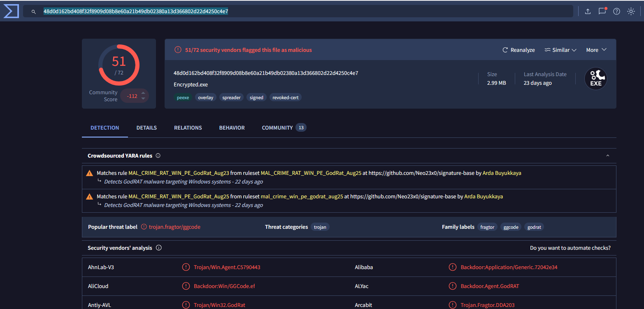Click the 2.99 MB size value
644x309 pixels.
coord(497,83)
